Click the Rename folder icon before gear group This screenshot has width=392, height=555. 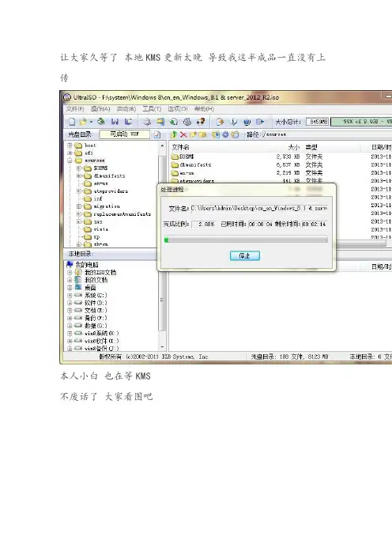coord(202,134)
